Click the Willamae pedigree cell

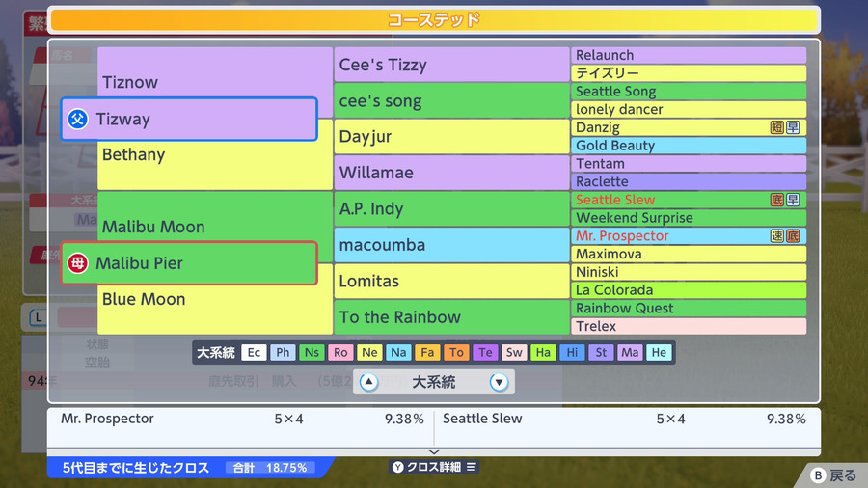[451, 173]
